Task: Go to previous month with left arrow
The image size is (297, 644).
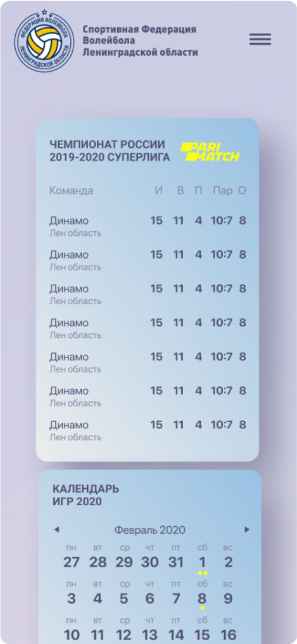Action: 56,530
